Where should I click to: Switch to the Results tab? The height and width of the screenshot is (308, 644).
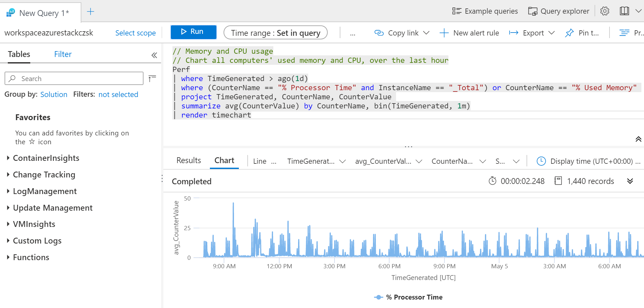[x=188, y=161]
